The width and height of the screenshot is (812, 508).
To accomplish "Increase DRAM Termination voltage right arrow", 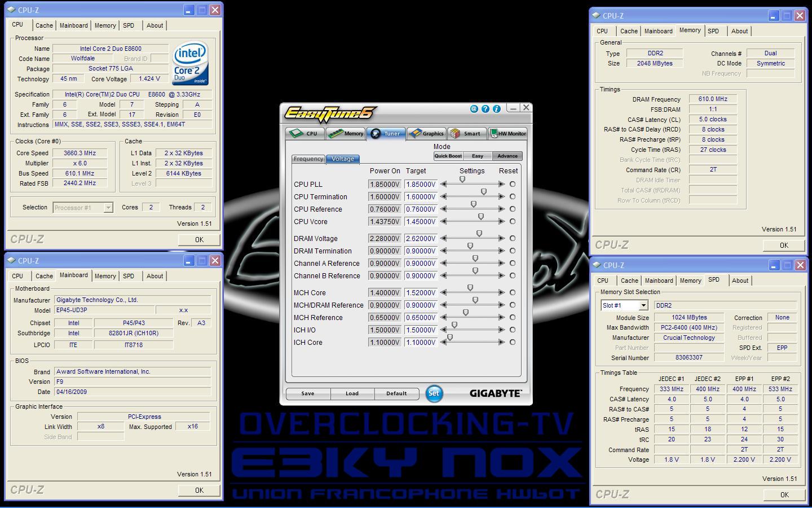I will click(x=502, y=251).
